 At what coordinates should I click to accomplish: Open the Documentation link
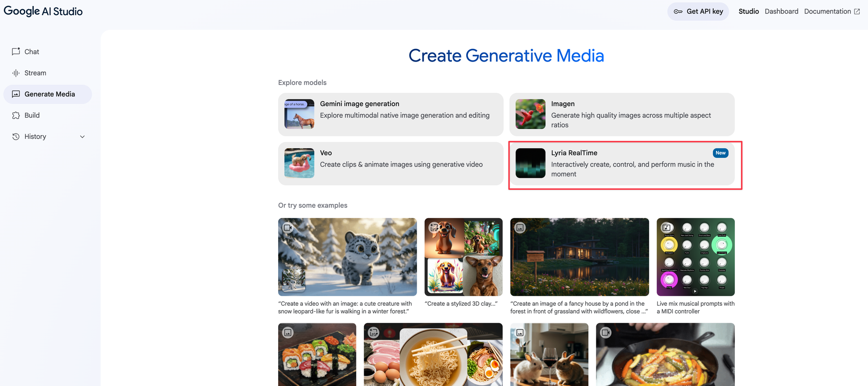coord(832,11)
